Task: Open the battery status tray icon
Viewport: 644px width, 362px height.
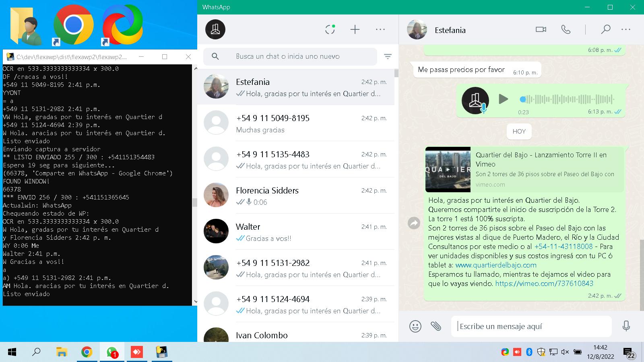Action: point(578,352)
